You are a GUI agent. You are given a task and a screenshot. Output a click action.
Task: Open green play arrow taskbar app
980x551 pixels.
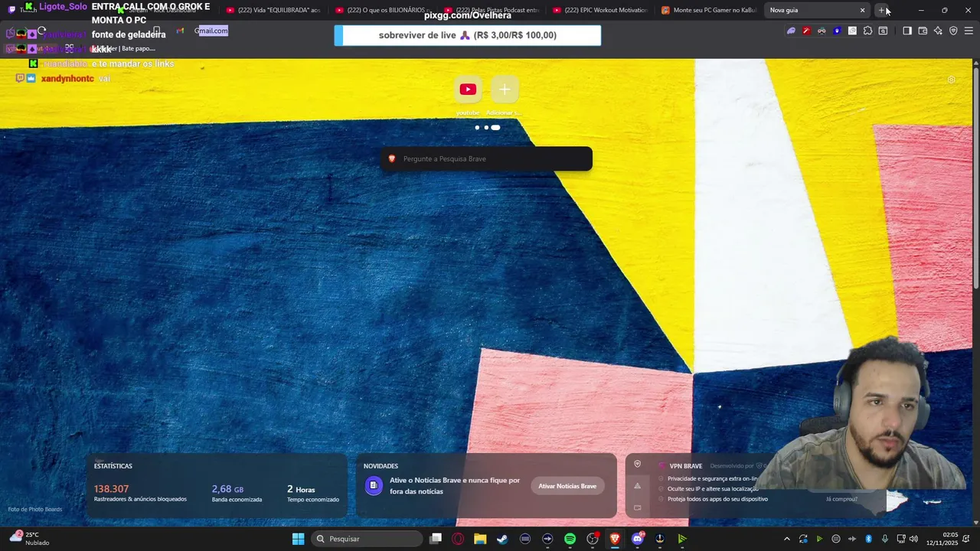[681, 539]
